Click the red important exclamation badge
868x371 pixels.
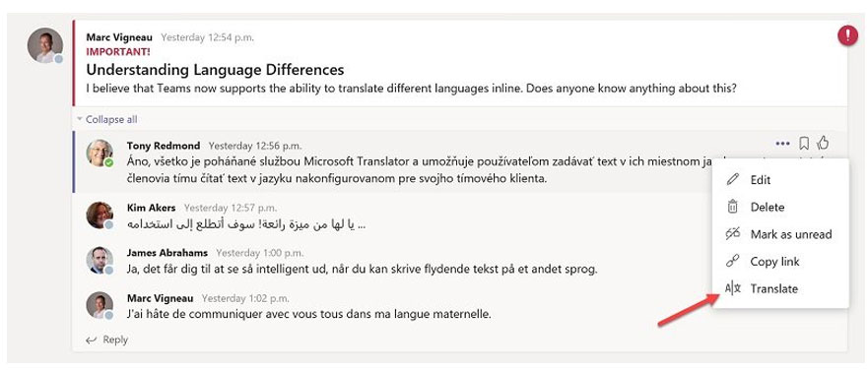[x=847, y=36]
